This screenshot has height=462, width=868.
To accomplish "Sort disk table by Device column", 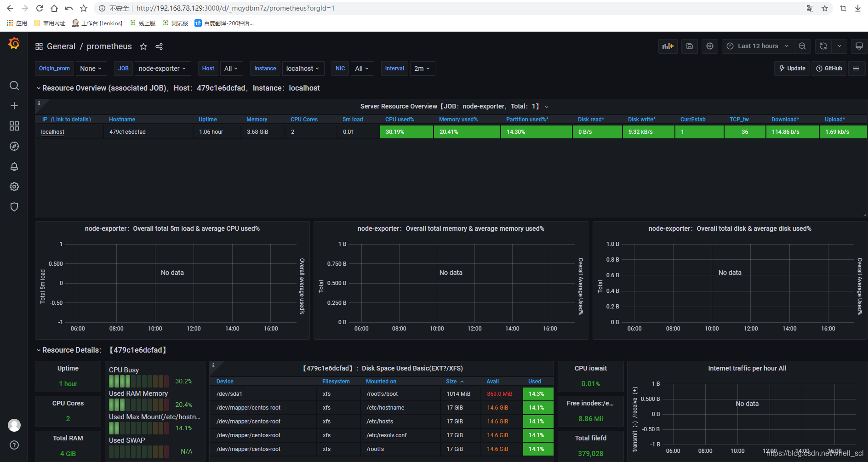I will pyautogui.click(x=225, y=382).
